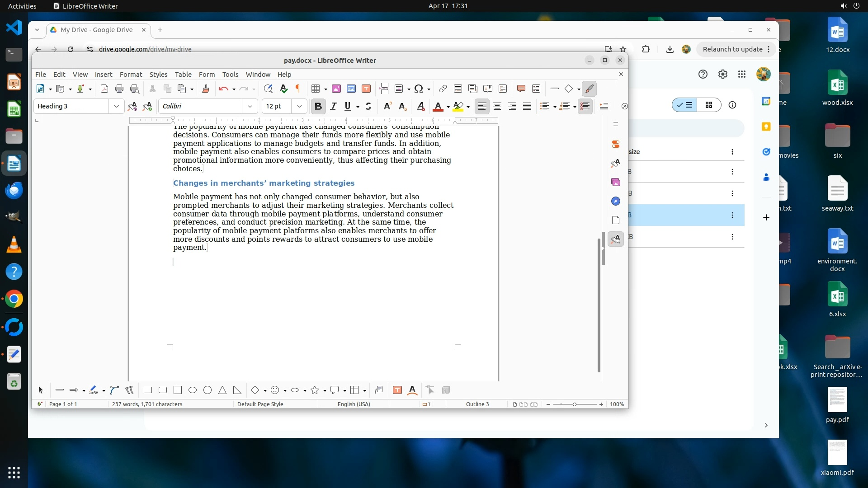
Task: Click the Insert Hyperlink icon
Action: tap(443, 89)
